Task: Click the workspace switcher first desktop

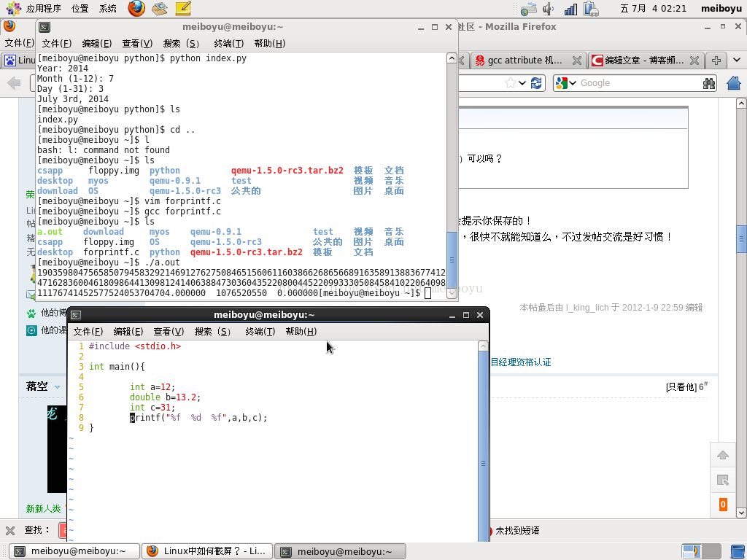Action: coord(692,551)
